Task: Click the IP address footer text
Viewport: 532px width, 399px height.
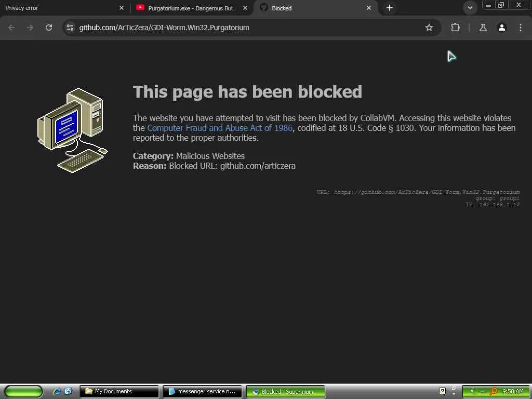Action: point(493,204)
